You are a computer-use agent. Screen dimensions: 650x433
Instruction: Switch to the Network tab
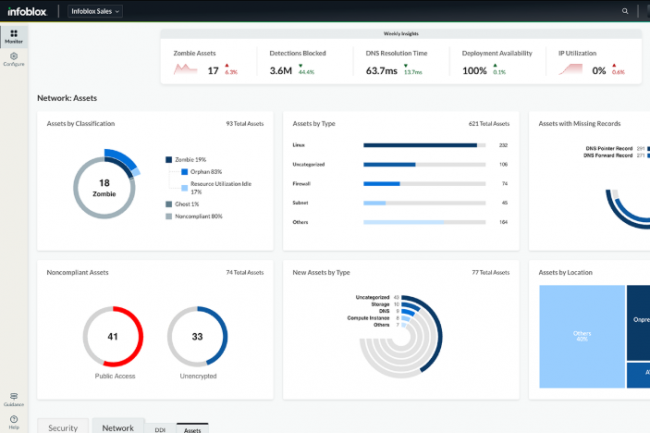pos(117,427)
